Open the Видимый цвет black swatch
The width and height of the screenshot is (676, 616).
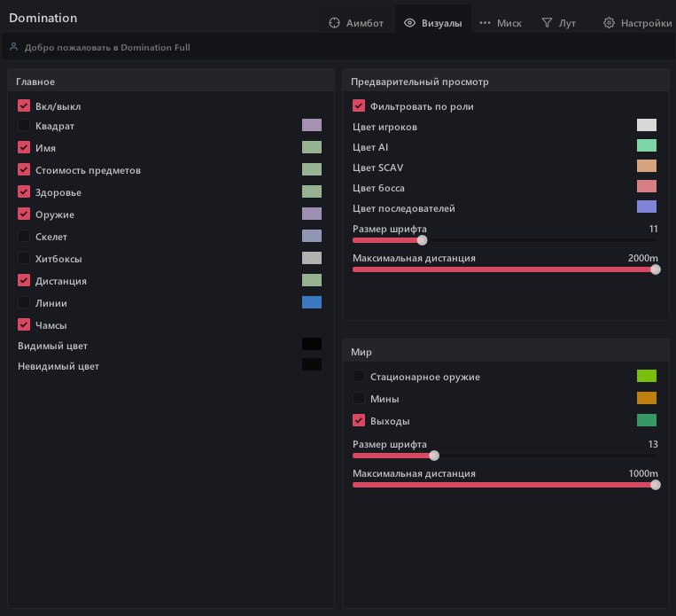[x=311, y=345]
